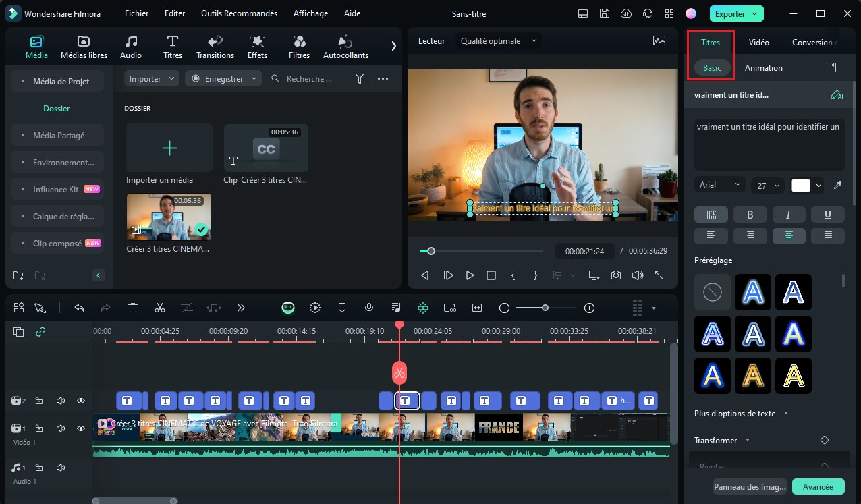Lock the Vidéo 1 track

coord(39,428)
